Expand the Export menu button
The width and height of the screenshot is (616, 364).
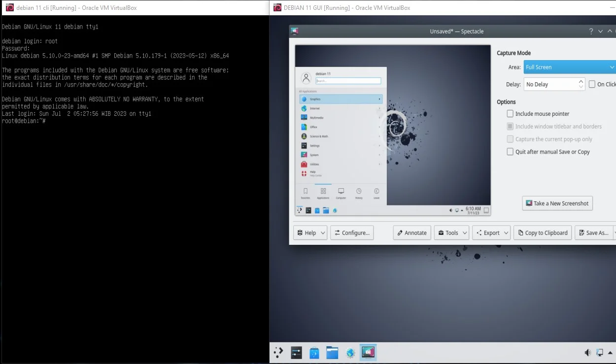(x=491, y=233)
